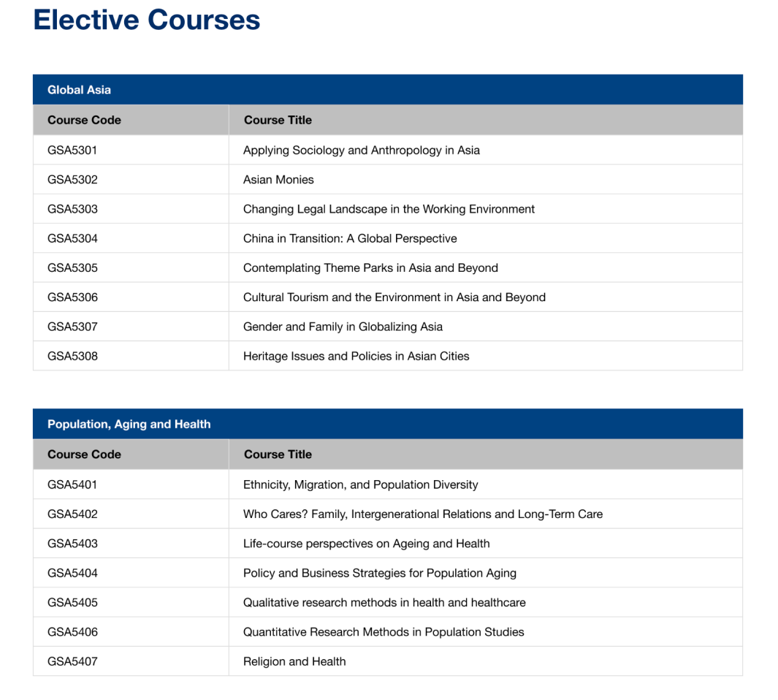This screenshot has width=778, height=700.
Task: Click course code GSA5301
Action: point(72,151)
